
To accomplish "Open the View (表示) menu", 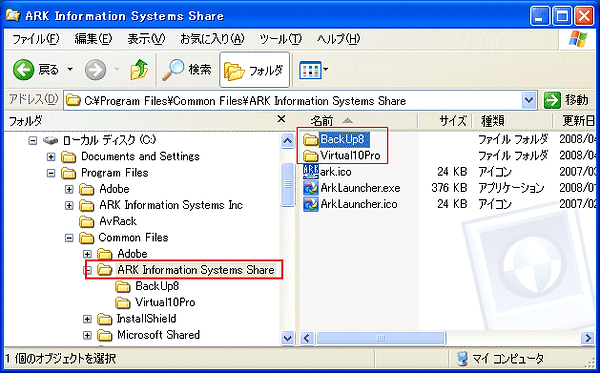I will point(146,39).
